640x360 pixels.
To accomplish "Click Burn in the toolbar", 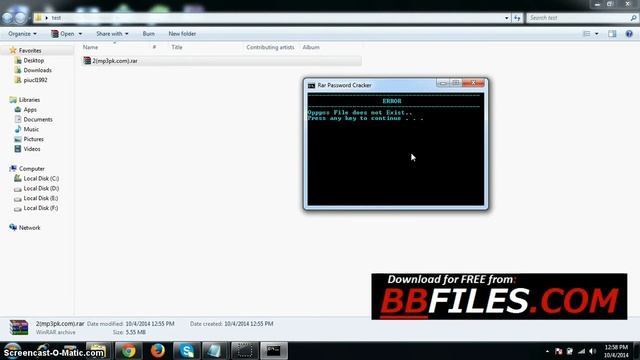I will [x=149, y=33].
